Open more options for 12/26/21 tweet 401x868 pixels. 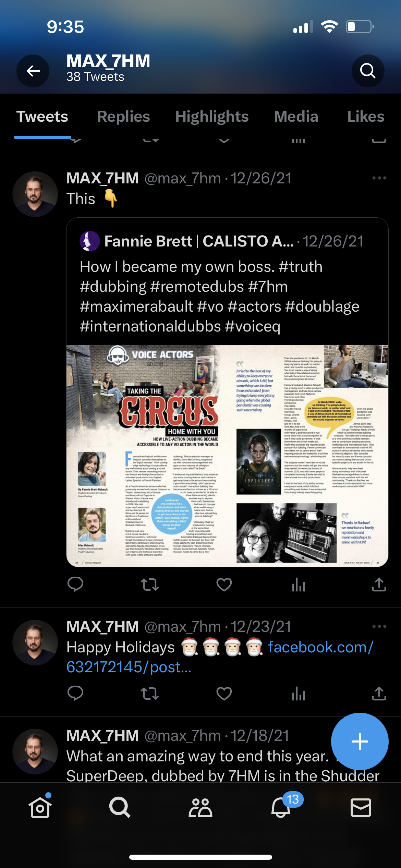click(x=379, y=178)
